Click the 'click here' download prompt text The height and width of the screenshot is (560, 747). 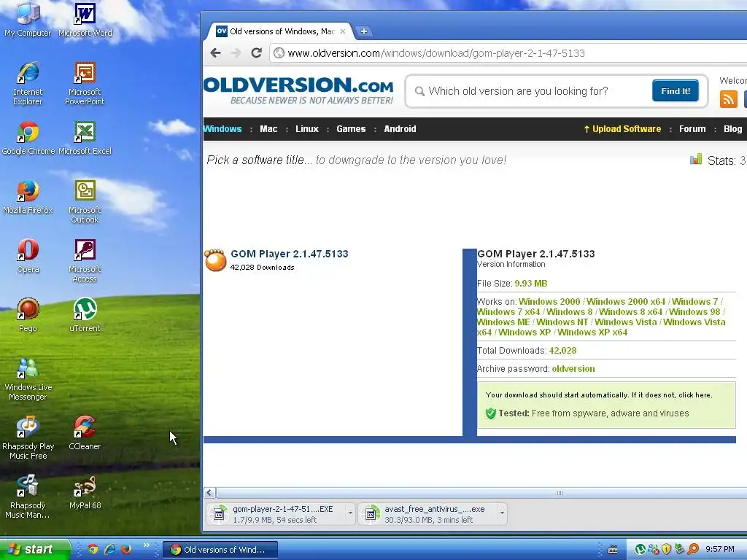coord(695,394)
